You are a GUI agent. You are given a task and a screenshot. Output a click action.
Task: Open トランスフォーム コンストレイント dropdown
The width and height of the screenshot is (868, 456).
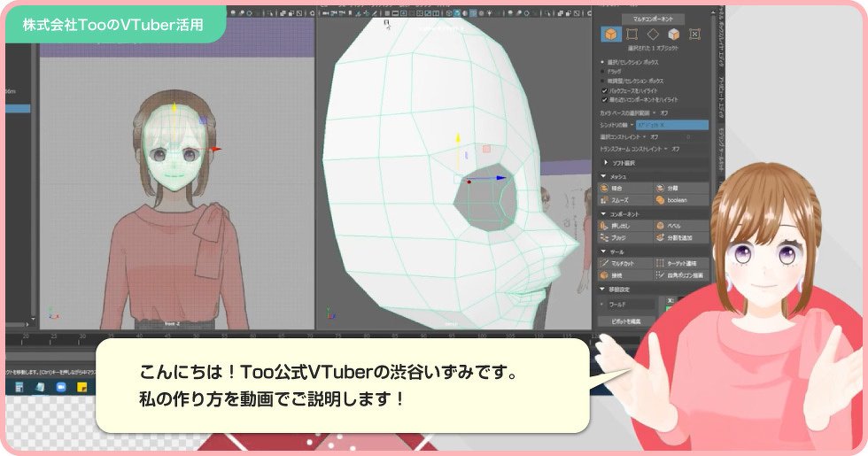pos(665,149)
